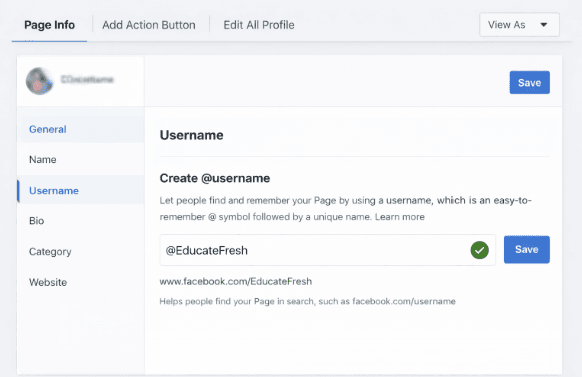Follow the Learn more link
The image size is (582, 377).
400,217
